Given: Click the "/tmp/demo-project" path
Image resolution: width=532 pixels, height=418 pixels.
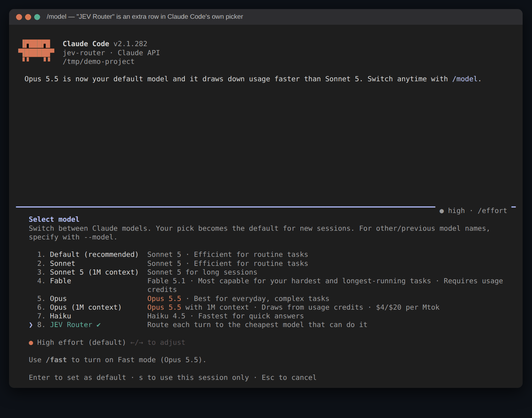Looking at the screenshot, I should [99, 62].
